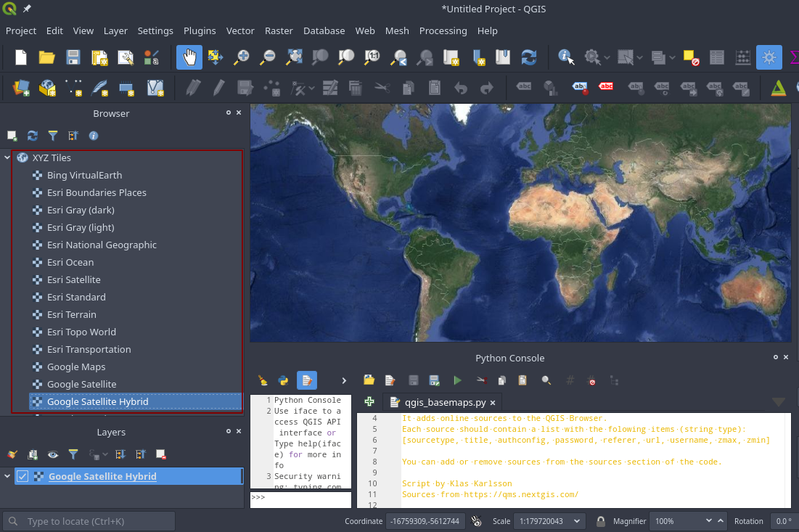The image size is (799, 532).
Task: Toggle the scale lock icon in status bar
Action: tap(601, 521)
